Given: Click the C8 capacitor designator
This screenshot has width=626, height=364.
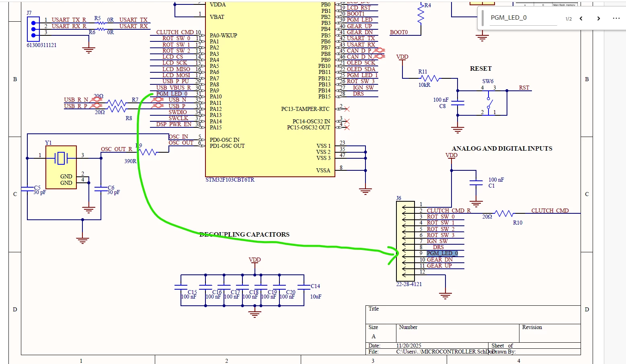Looking at the screenshot, I should coord(442,106).
